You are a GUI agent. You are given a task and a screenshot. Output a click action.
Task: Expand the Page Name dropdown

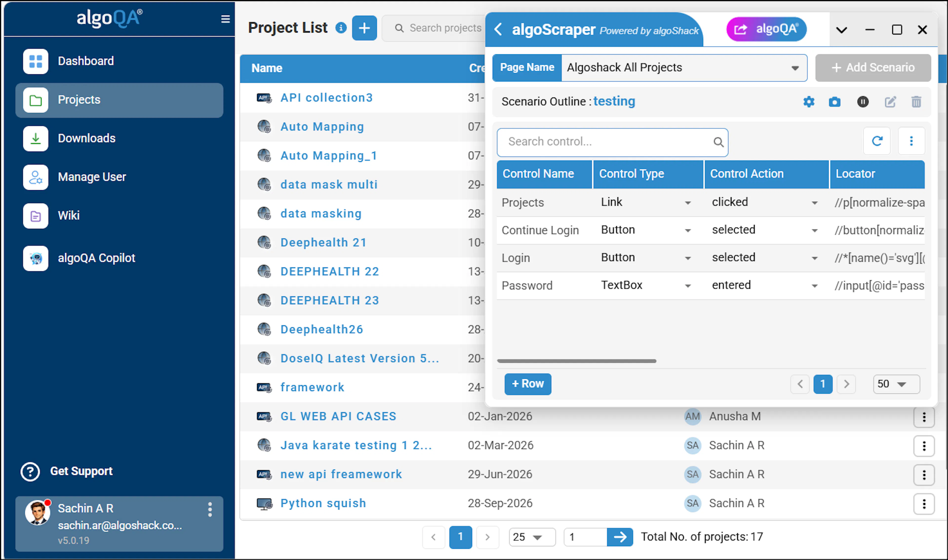coord(795,68)
